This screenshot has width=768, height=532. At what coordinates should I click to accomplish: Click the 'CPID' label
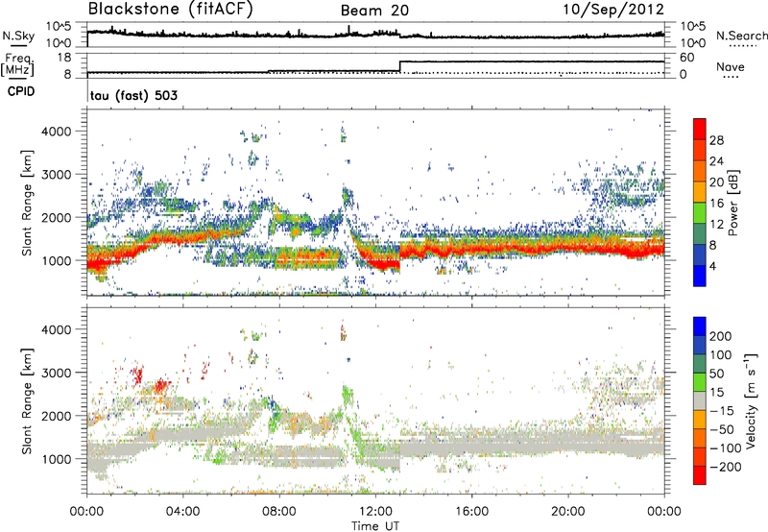[21, 91]
